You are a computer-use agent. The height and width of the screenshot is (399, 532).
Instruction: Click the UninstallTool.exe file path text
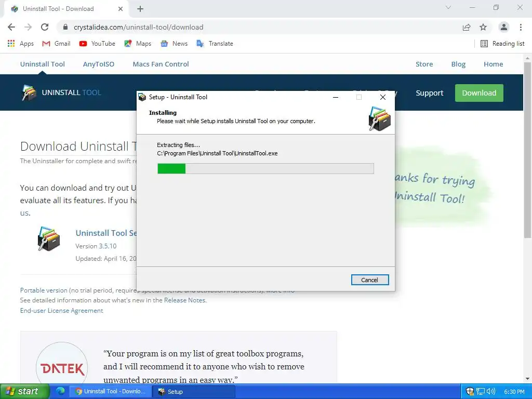tap(217, 153)
